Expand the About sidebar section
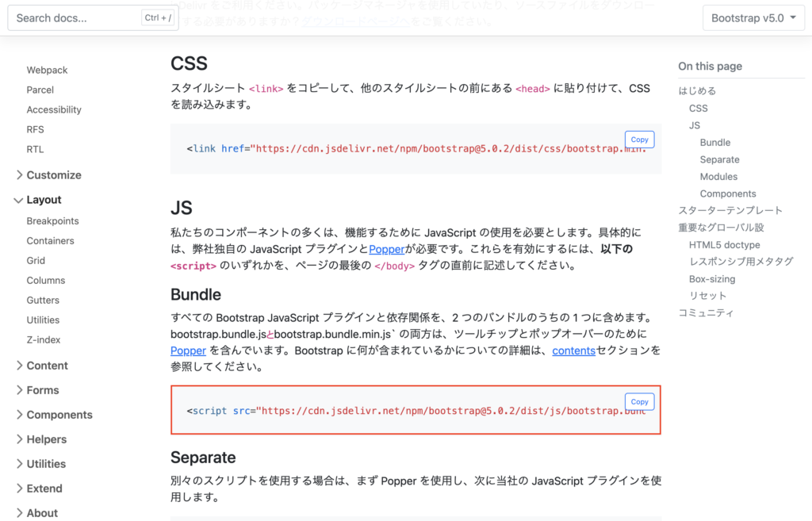Screen dimensions: 812x521 click(42, 513)
